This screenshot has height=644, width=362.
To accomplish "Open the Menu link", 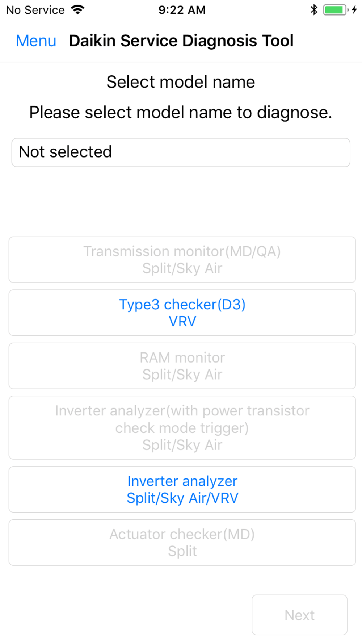I will [x=36, y=41].
